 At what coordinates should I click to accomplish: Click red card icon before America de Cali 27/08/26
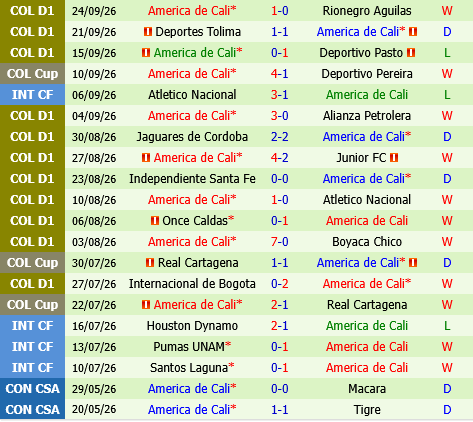tap(146, 158)
